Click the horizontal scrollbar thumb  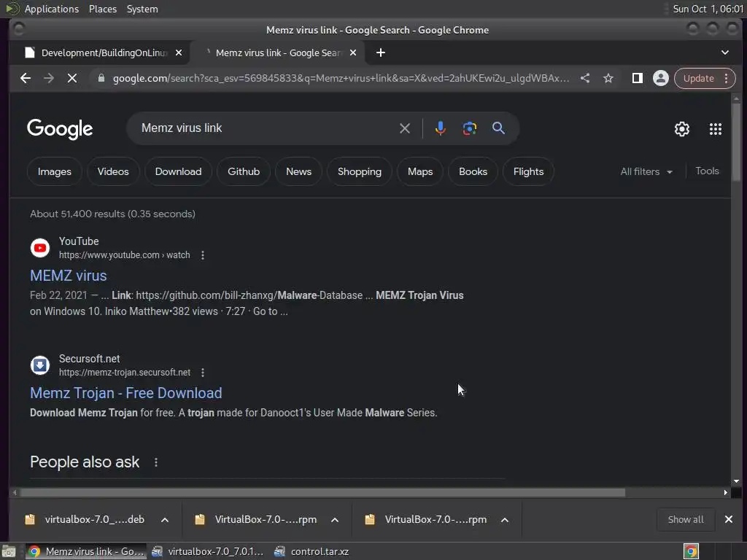[322, 492]
